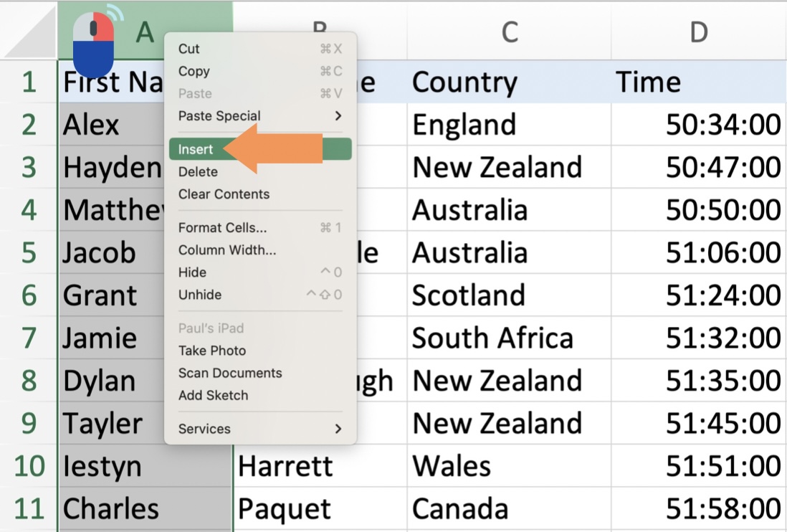
Task: Click the Jamie cell
Action: (111, 338)
